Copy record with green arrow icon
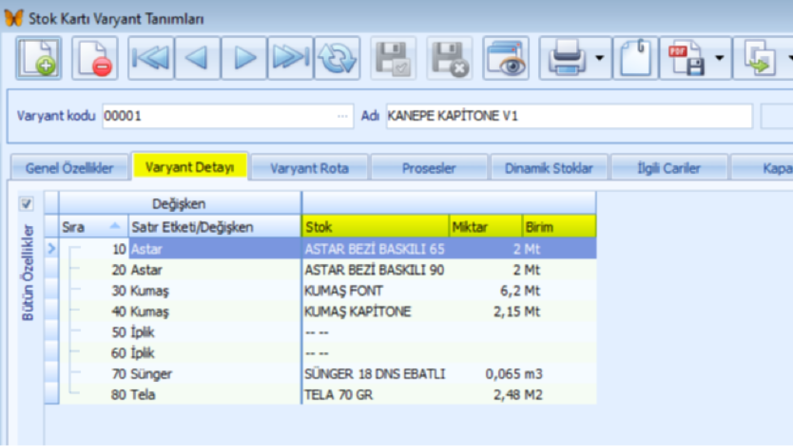This screenshot has width=793, height=446. coord(760,58)
